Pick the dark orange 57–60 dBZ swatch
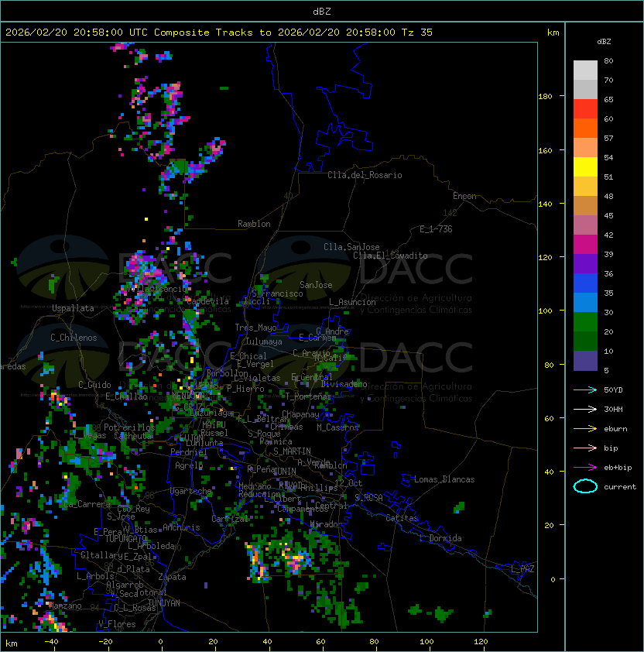The image size is (644, 652). pos(585,128)
